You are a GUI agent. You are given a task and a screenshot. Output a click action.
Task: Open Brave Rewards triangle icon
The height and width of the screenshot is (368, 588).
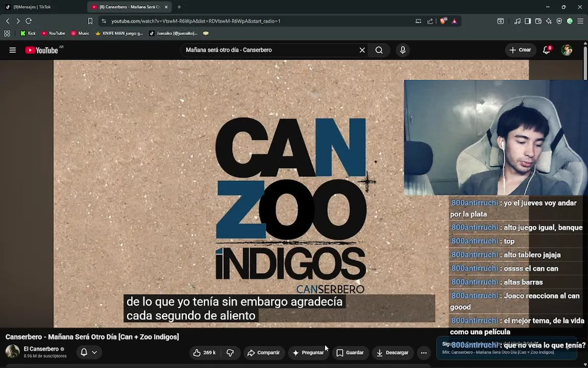point(454,21)
